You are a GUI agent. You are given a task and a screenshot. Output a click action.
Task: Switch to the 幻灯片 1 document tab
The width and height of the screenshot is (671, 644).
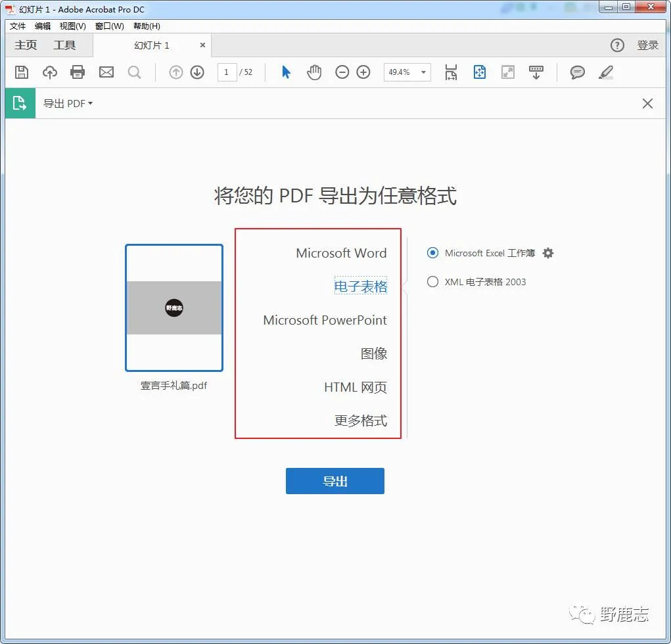click(152, 45)
